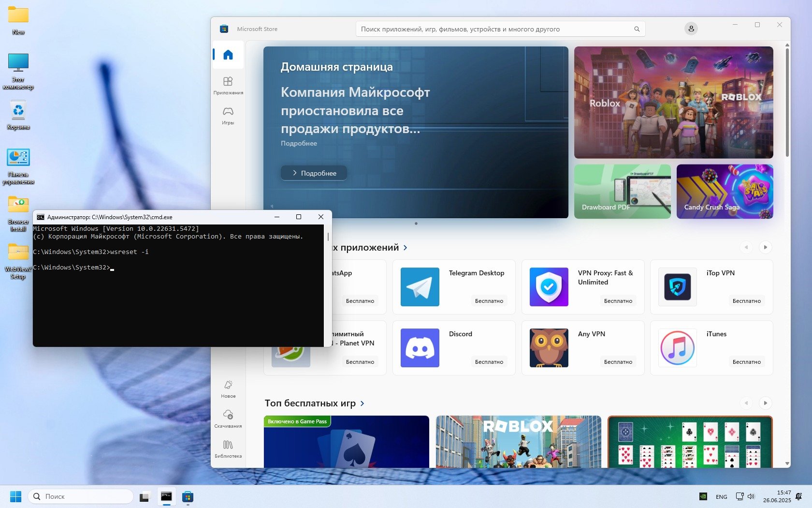Expand the top apps section chevron

(406, 248)
